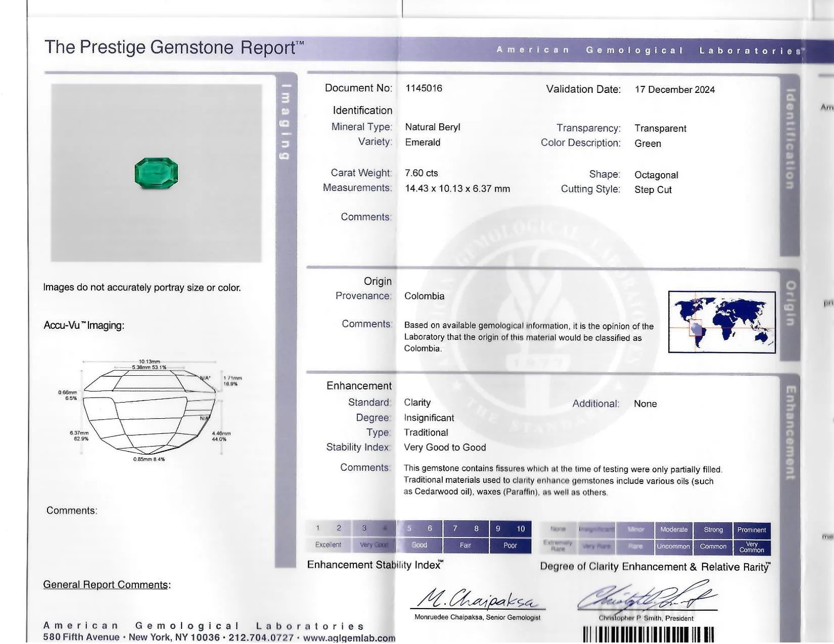Click Monruedee Chaipaksa, Senior Gemologist name
Image resolution: width=834 pixels, height=644 pixels.
click(x=477, y=618)
